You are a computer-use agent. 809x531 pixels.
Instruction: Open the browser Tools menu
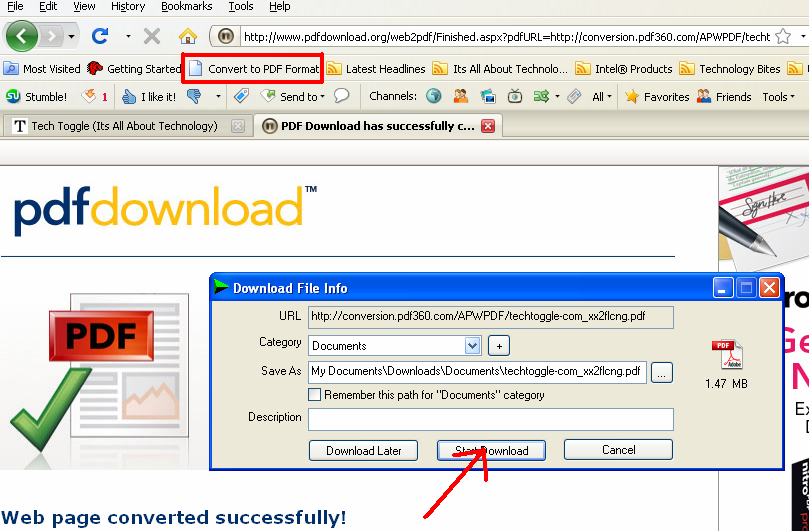click(x=240, y=6)
